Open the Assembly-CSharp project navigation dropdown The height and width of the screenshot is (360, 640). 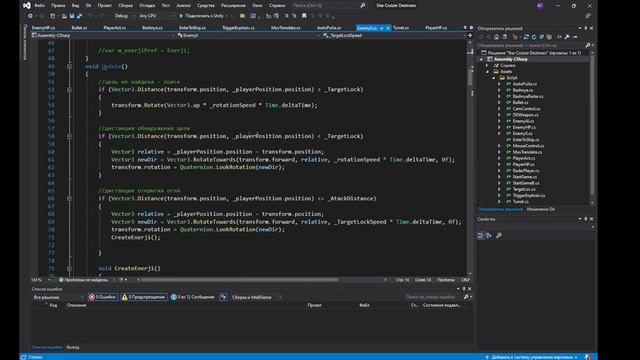(x=103, y=36)
